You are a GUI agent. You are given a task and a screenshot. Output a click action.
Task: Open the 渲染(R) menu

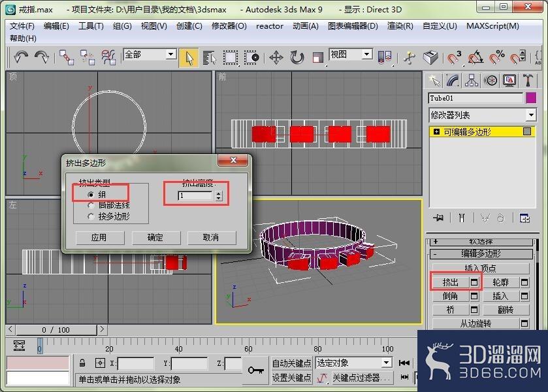point(400,26)
